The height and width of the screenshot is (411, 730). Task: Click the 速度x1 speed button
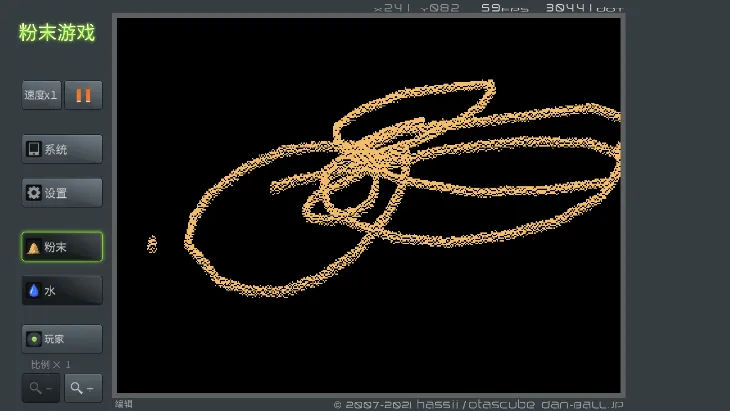(41, 95)
